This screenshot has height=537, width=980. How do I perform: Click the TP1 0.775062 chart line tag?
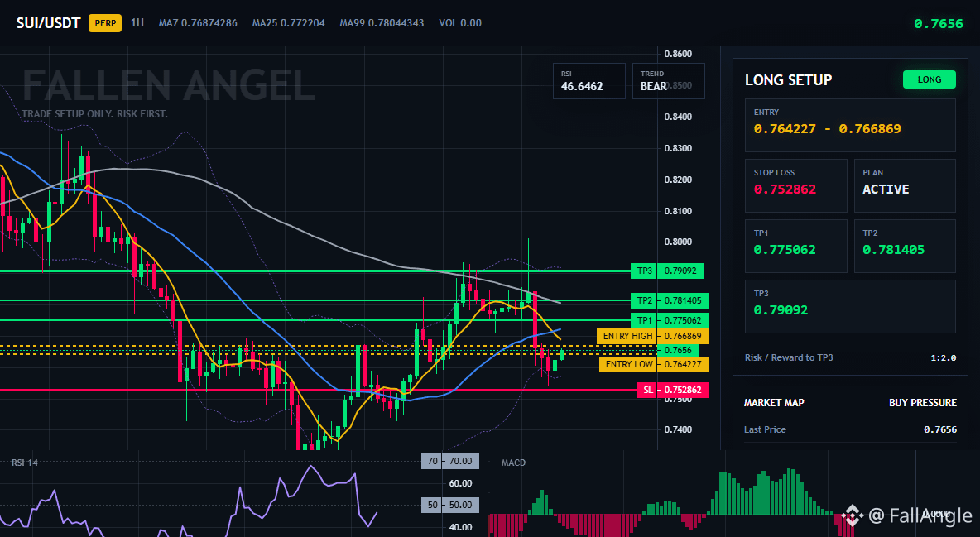click(x=670, y=320)
